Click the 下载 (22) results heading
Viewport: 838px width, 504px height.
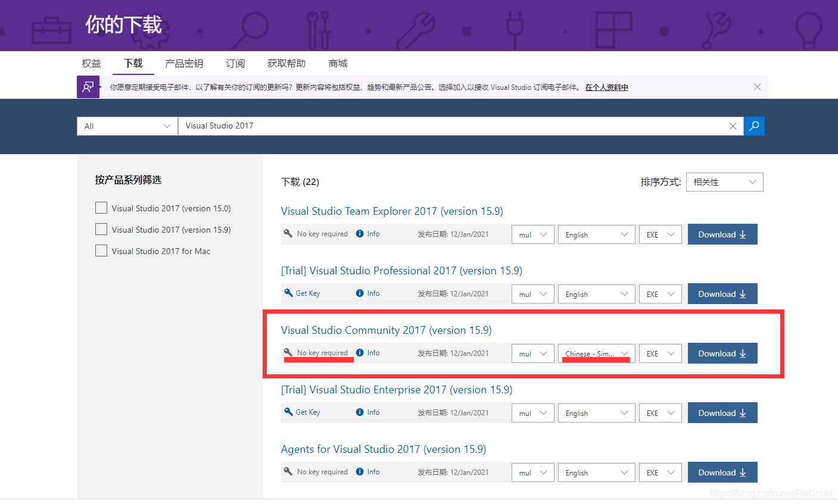[x=300, y=182]
